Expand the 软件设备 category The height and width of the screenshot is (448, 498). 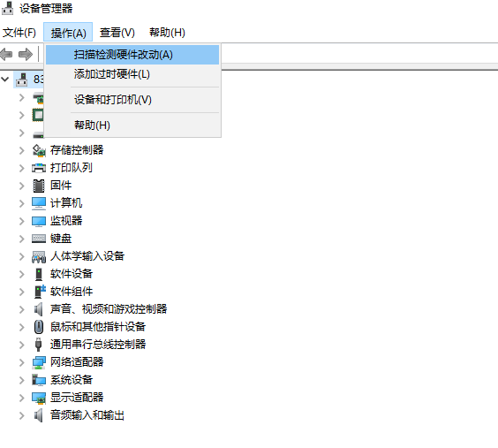click(x=21, y=274)
